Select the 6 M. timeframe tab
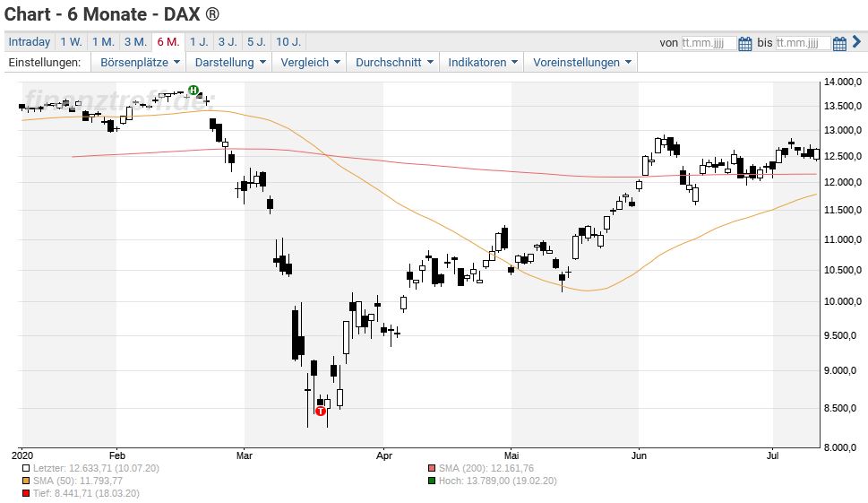This screenshot has width=868, height=503. (168, 42)
